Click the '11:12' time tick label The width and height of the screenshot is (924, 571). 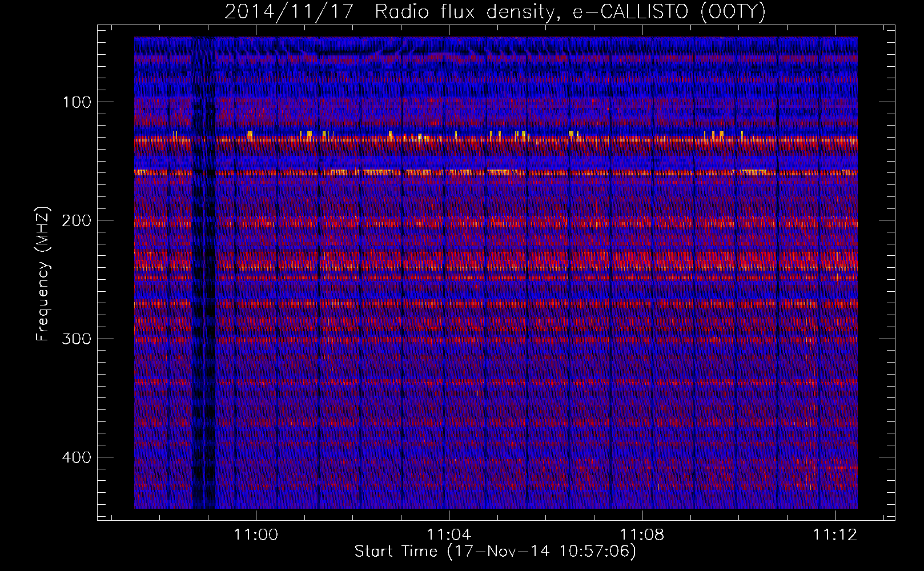835,535
